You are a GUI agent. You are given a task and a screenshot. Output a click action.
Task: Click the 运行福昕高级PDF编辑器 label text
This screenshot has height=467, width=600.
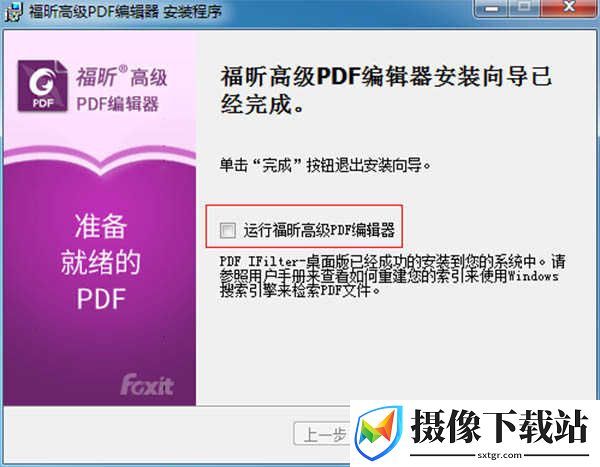(319, 230)
